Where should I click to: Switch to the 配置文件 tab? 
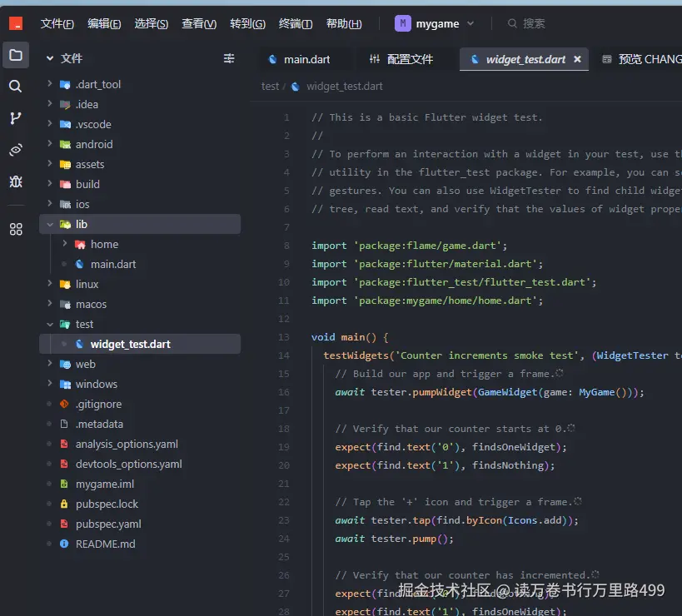[x=409, y=59]
